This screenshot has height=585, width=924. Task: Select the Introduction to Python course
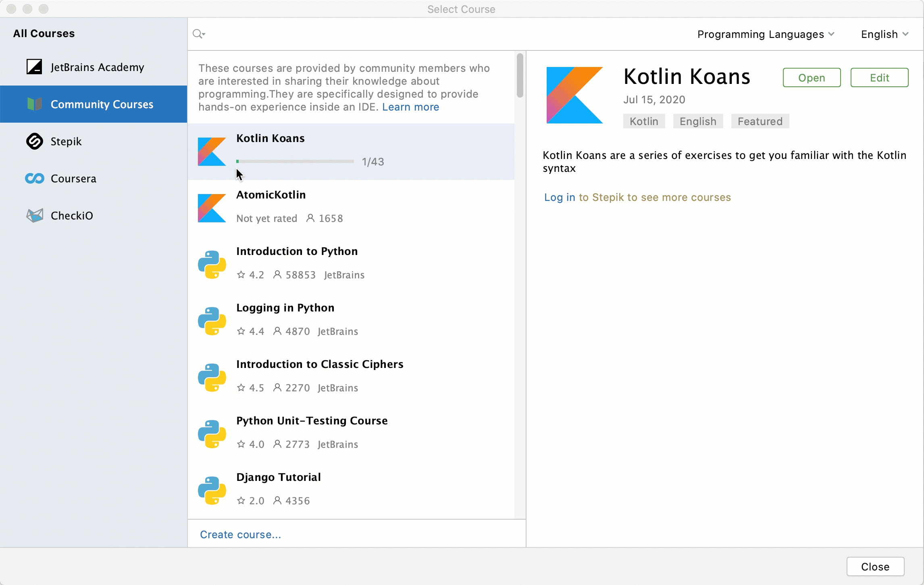click(x=351, y=265)
